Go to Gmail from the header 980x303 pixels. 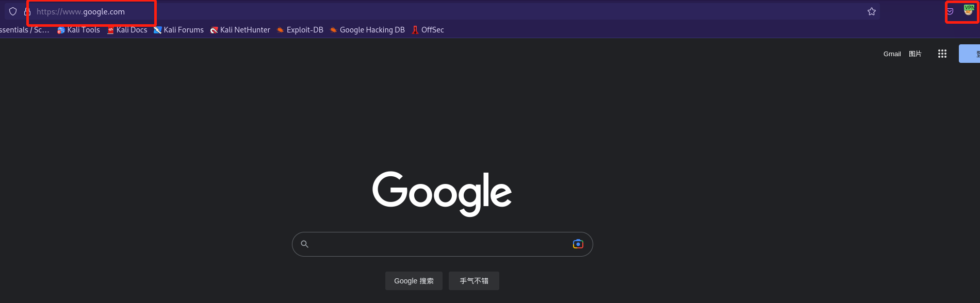pos(892,54)
